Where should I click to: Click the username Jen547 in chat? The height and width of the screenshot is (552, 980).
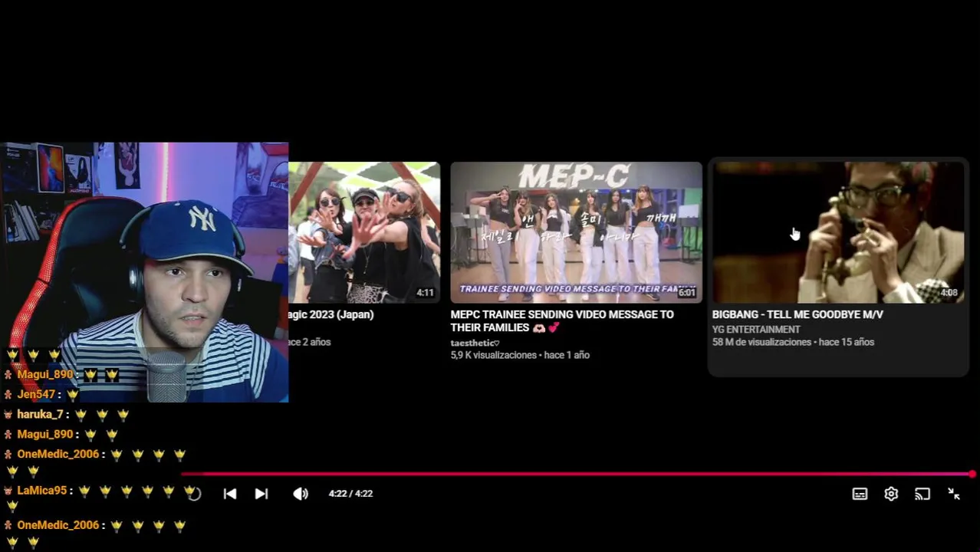coord(36,394)
